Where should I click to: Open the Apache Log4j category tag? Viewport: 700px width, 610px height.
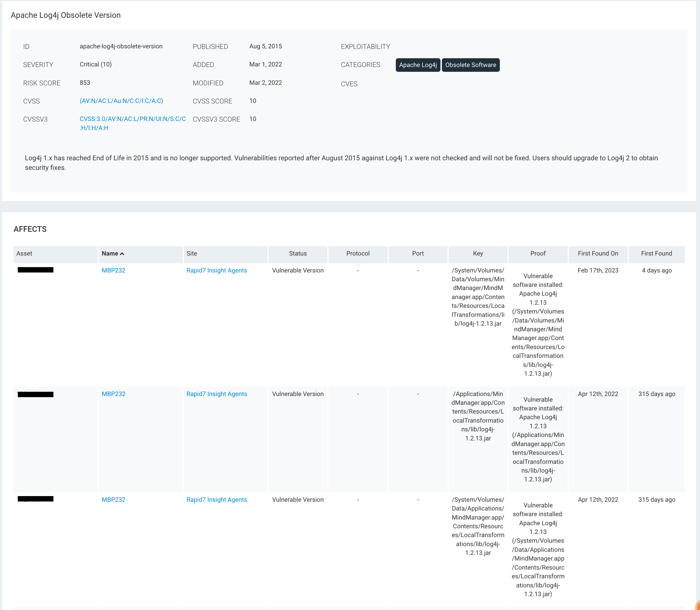pyautogui.click(x=417, y=65)
